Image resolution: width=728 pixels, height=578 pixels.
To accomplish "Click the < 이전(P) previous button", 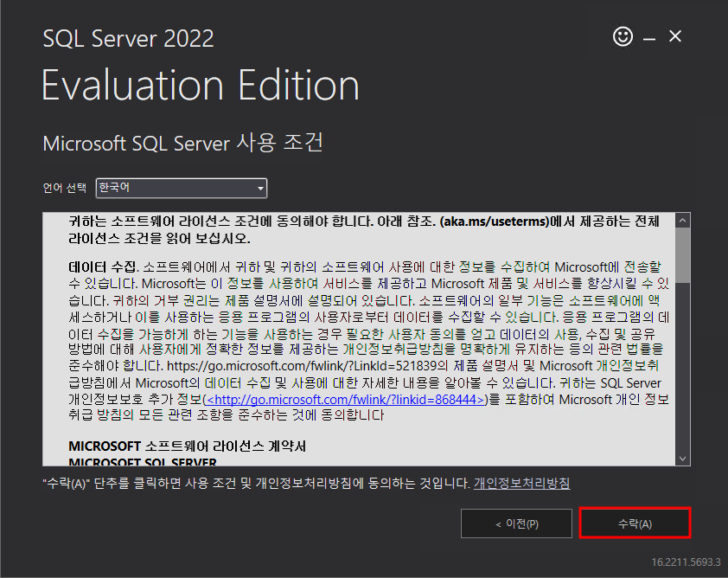I will [516, 523].
